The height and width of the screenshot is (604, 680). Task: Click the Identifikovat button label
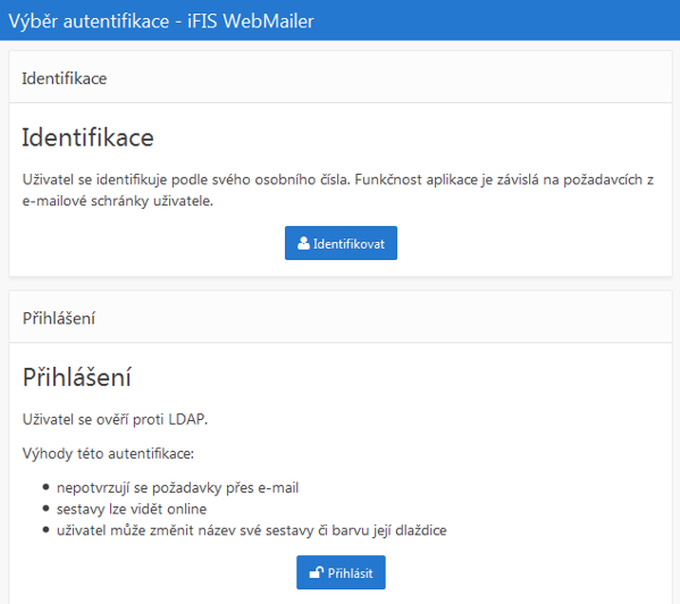click(x=349, y=244)
